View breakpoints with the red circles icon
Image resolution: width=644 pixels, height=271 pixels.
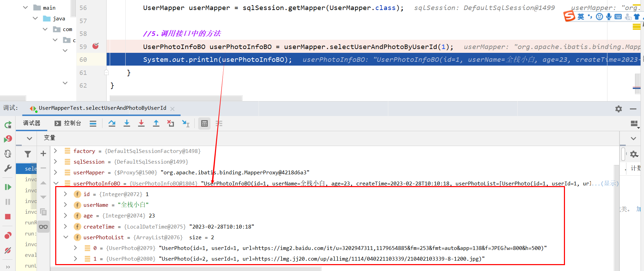[x=8, y=235]
